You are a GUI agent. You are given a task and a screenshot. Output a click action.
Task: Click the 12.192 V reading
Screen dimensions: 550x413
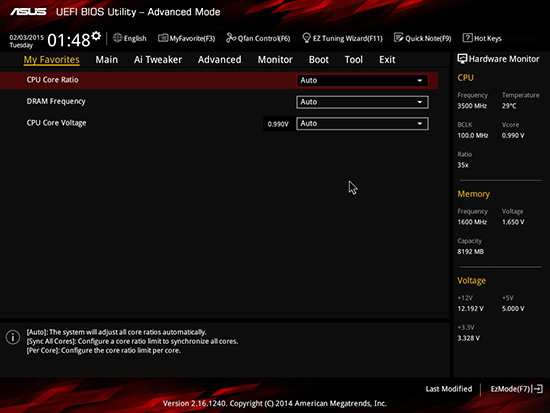(x=470, y=309)
